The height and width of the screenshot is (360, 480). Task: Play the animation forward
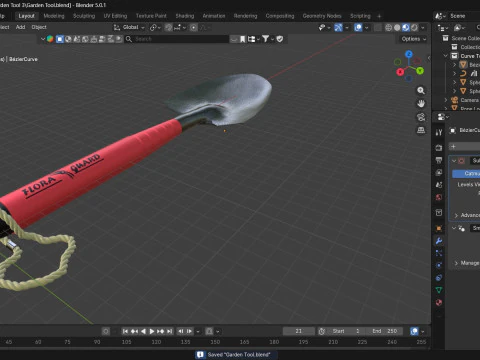point(152,331)
